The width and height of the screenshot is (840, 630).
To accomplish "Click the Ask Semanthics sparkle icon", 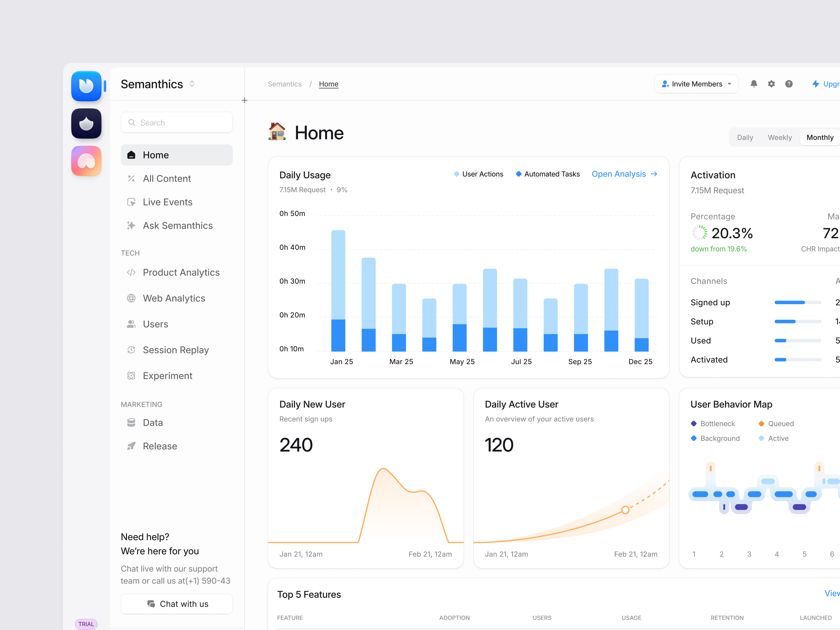I will 132,225.
